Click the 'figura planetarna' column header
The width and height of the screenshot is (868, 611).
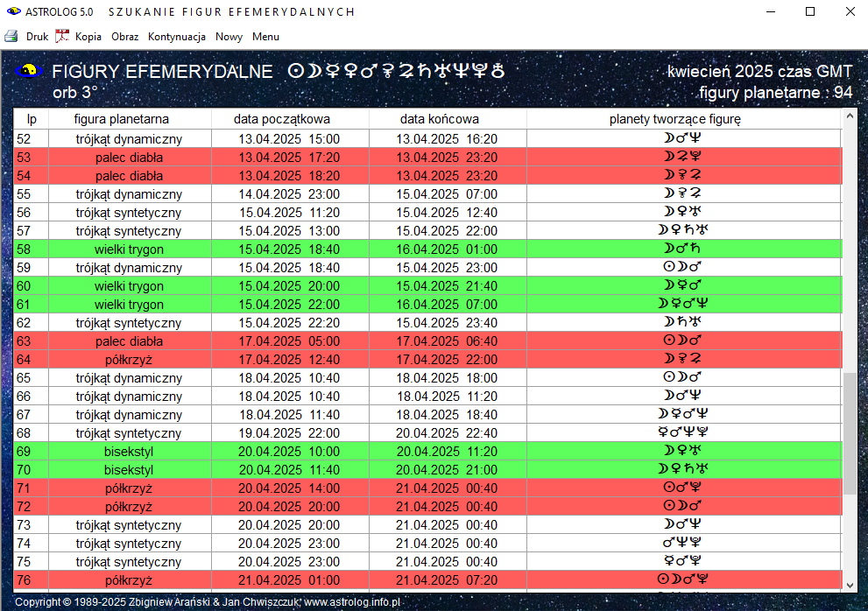[x=121, y=119]
